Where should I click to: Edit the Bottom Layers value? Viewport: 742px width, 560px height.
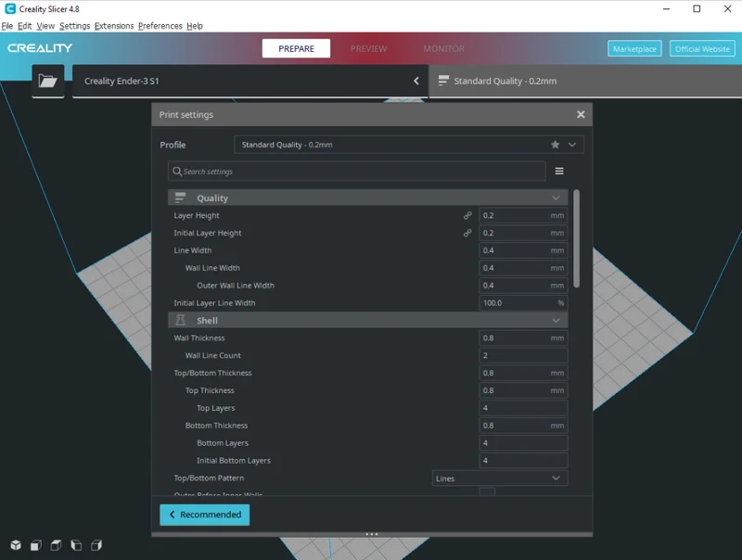(523, 443)
